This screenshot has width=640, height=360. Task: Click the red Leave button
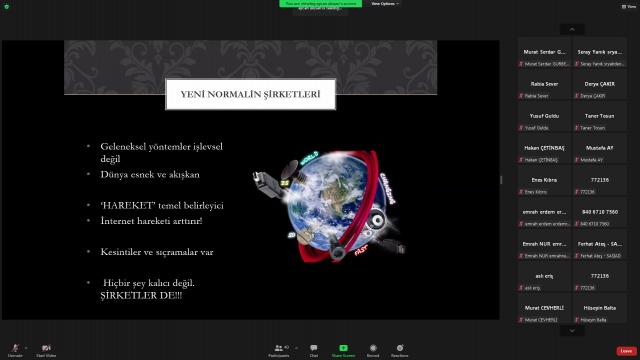626,351
